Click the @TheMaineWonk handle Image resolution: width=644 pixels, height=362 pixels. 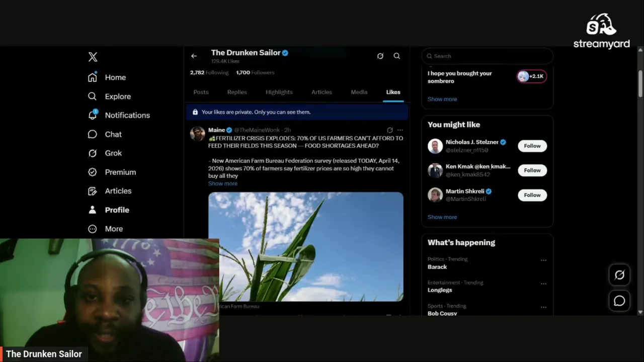pos(257,130)
